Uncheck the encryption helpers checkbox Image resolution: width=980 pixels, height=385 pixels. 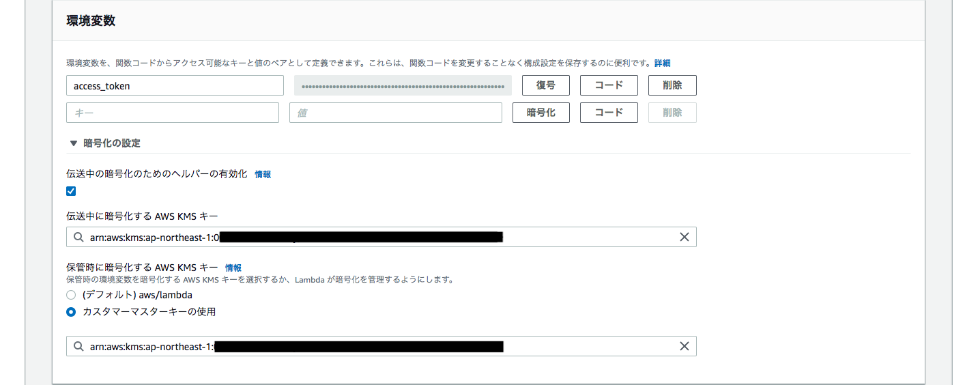point(71,191)
